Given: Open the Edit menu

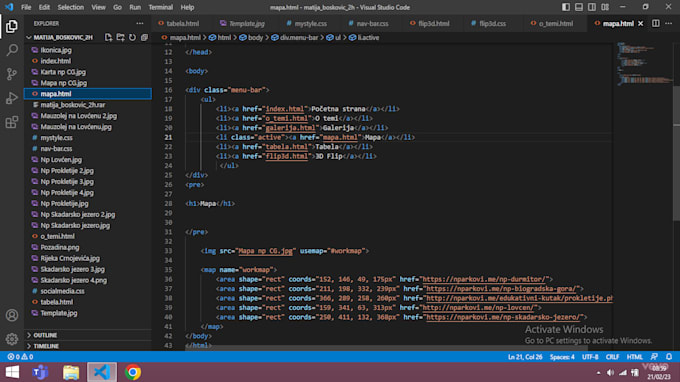Looking at the screenshot, I should click(44, 7).
